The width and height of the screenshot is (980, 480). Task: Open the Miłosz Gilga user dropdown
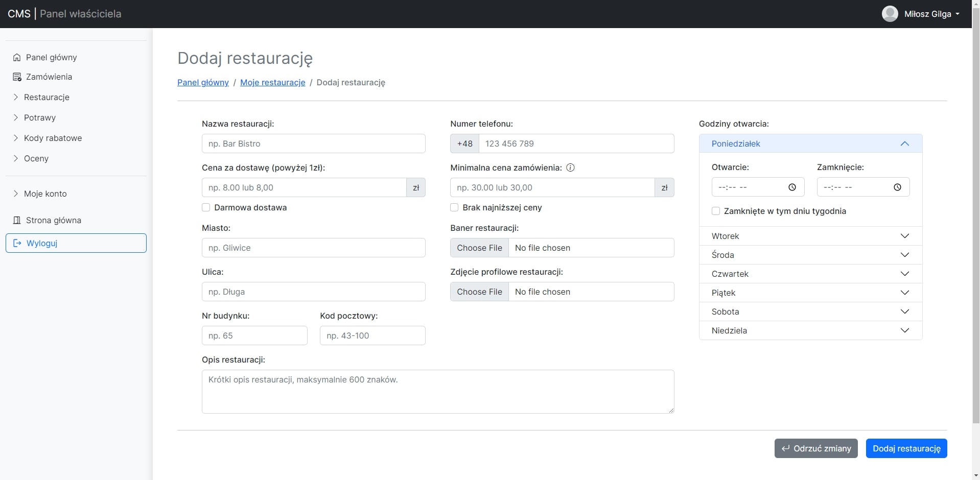pyautogui.click(x=921, y=14)
